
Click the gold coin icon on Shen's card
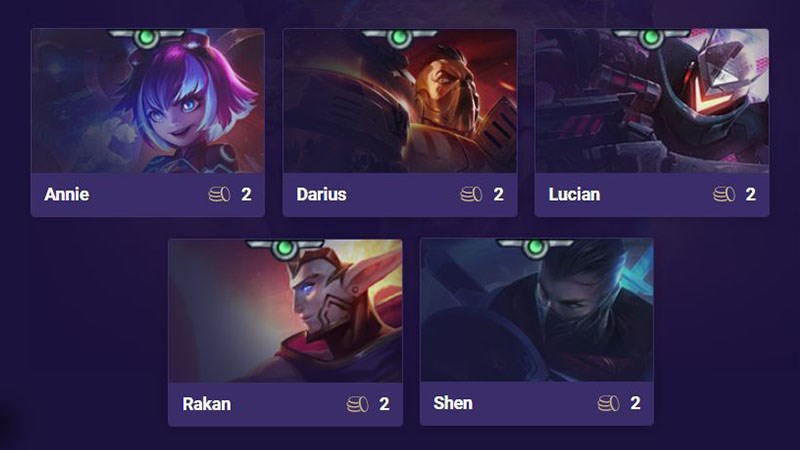[x=608, y=403]
